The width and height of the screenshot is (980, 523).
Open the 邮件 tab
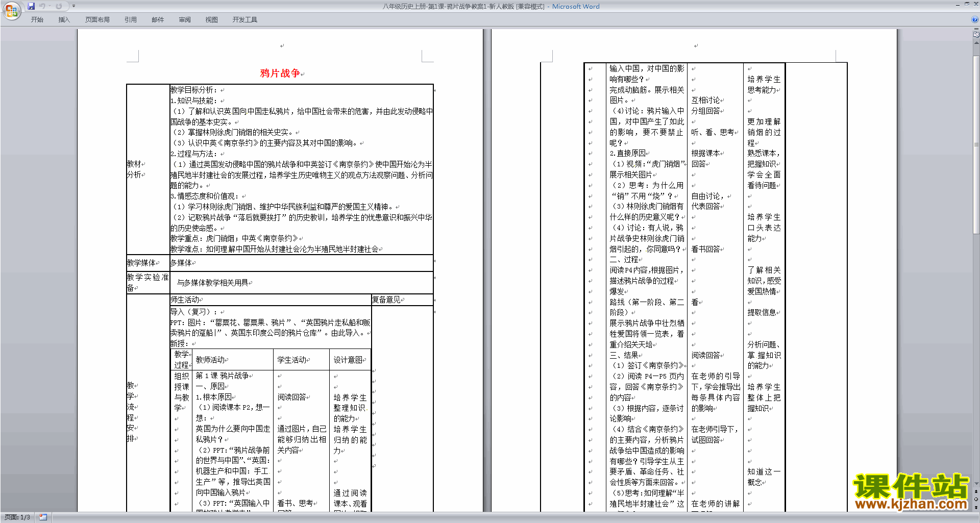pos(158,19)
